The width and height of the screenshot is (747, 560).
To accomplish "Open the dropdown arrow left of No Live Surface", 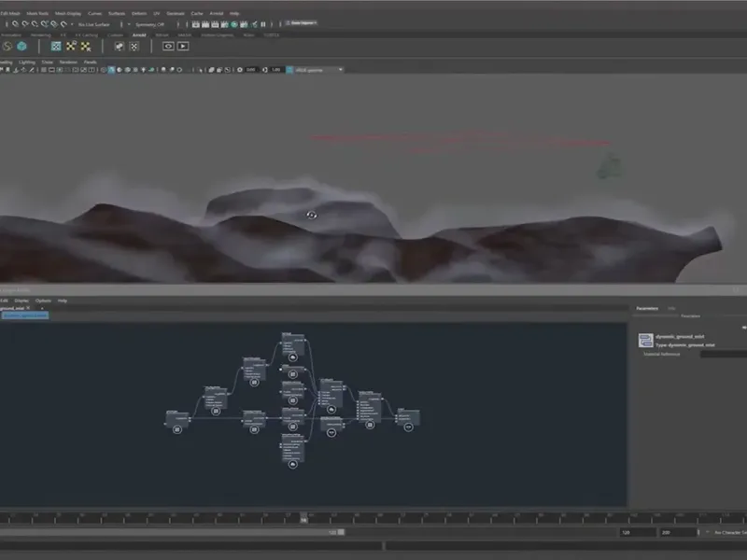I will pos(72,24).
